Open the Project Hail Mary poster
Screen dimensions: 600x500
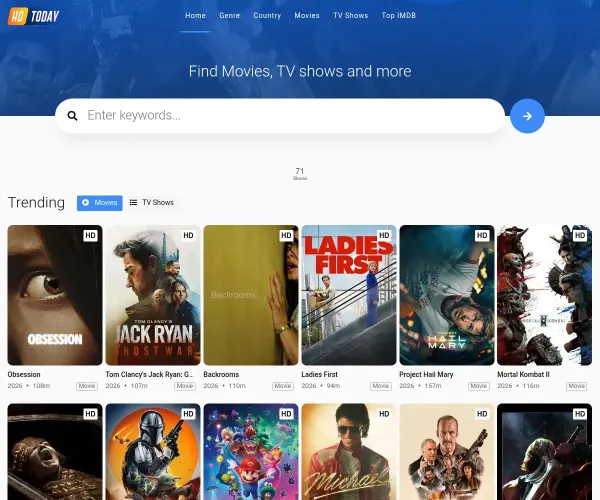(x=447, y=295)
